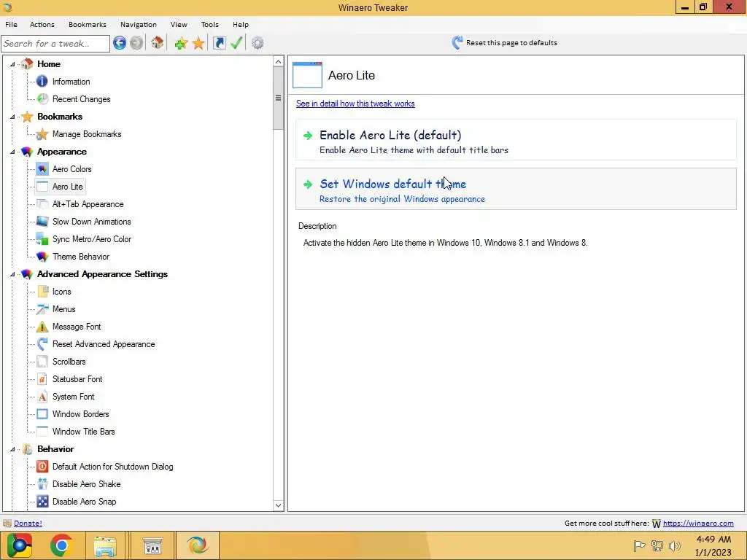
Task: Click Slow Down Animations icon
Action: (x=42, y=222)
